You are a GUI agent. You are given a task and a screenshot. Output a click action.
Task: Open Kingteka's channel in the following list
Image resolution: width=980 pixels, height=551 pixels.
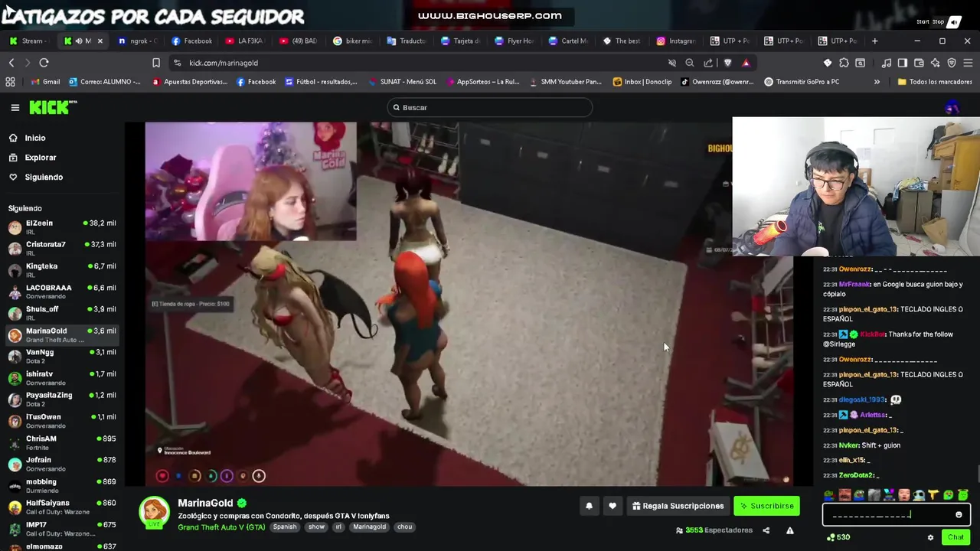62,269
